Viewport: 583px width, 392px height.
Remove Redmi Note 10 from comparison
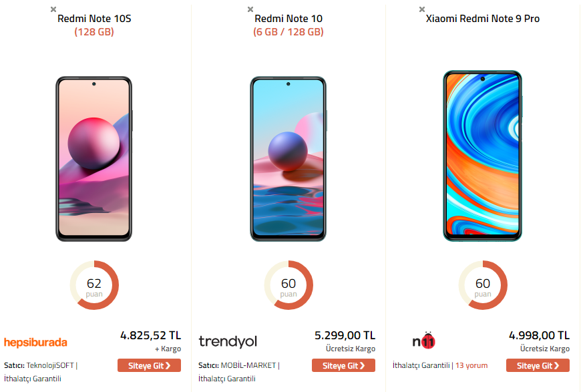250,9
